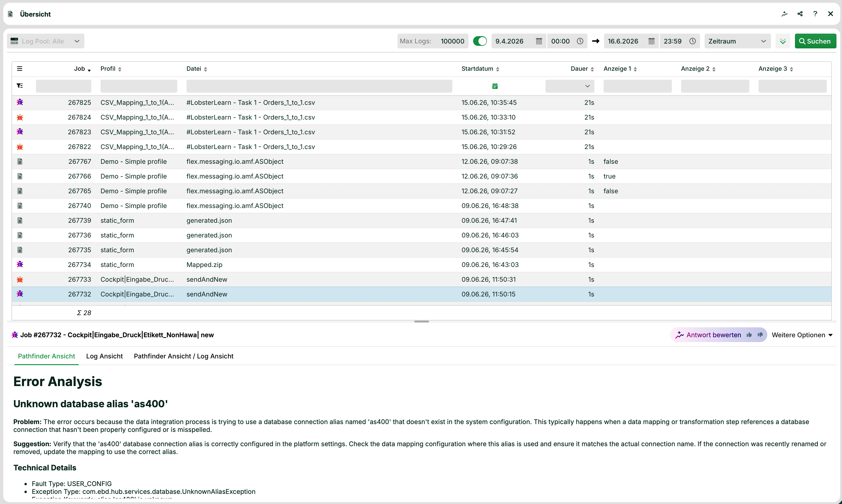Click the purple bug icon of job 267825
842x504 pixels.
coord(20,102)
